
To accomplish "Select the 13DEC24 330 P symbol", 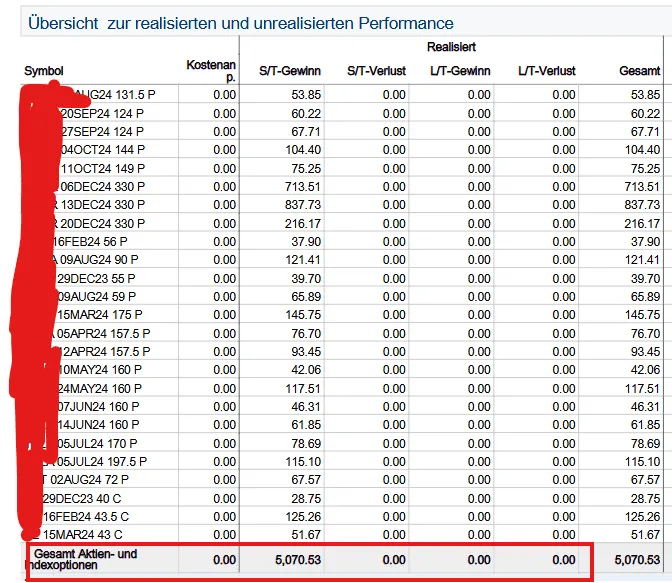I will (x=103, y=205).
